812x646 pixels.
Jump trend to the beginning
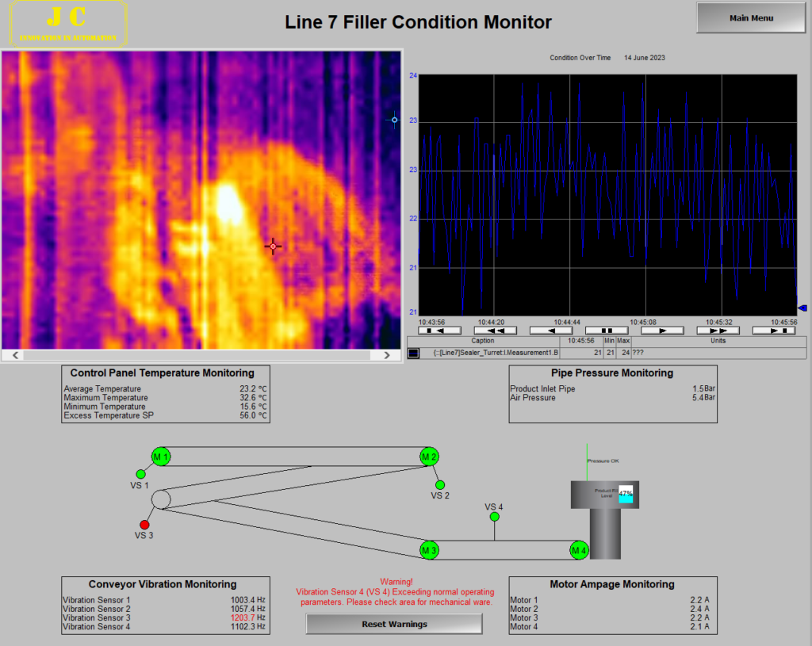[x=440, y=331]
